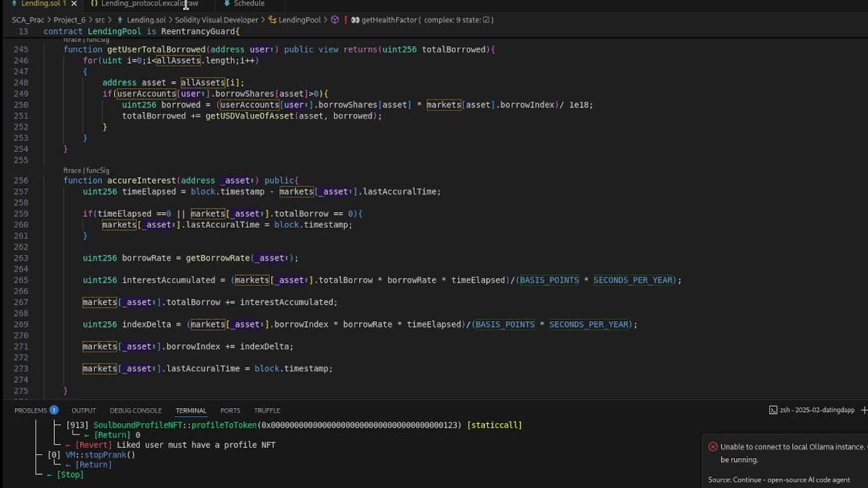Click the Excalidraw file icon on the Lending_protocol tab
The height and width of the screenshot is (488, 868).
click(94, 3)
